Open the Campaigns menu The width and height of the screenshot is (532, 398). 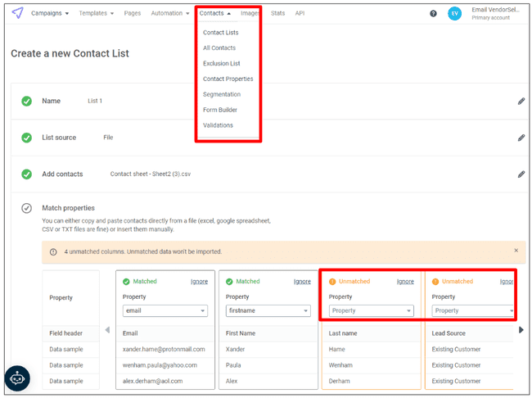(49, 13)
